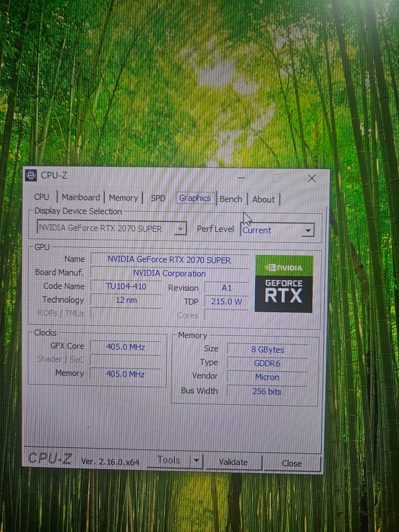Expand the Tools dropdown arrow
This screenshot has width=399, height=532.
[196, 461]
